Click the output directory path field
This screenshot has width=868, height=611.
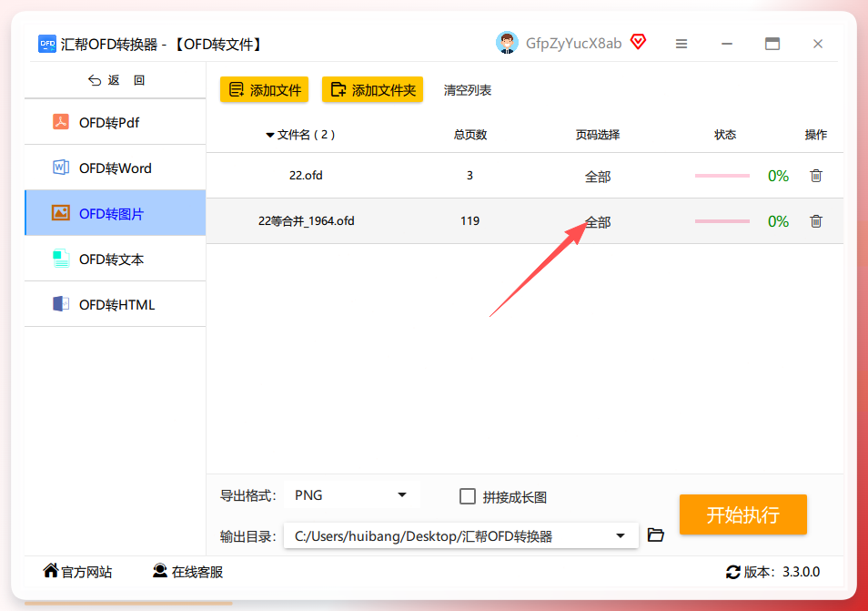460,535
